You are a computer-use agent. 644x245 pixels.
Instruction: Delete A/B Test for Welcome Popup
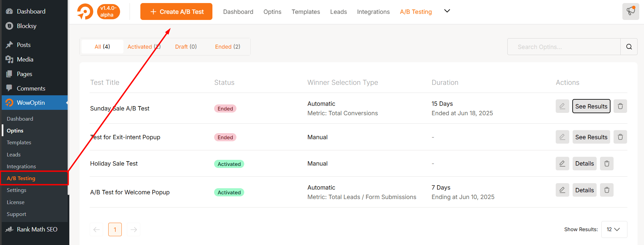(x=607, y=190)
